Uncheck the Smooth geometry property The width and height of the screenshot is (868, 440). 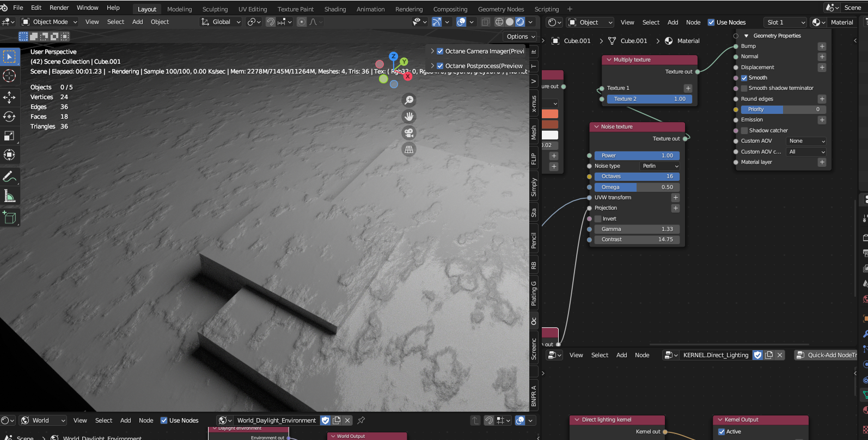[x=744, y=78]
